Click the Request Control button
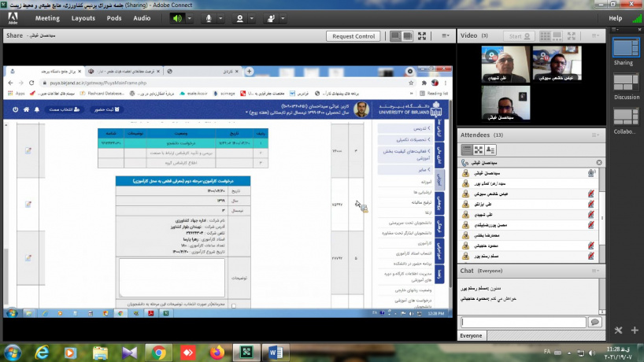The height and width of the screenshot is (362, 644). pyautogui.click(x=353, y=36)
